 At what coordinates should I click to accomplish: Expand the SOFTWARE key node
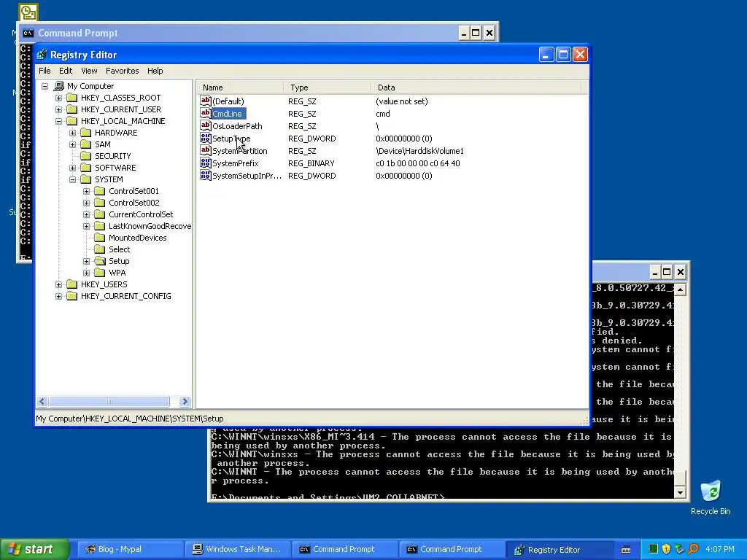(72, 168)
